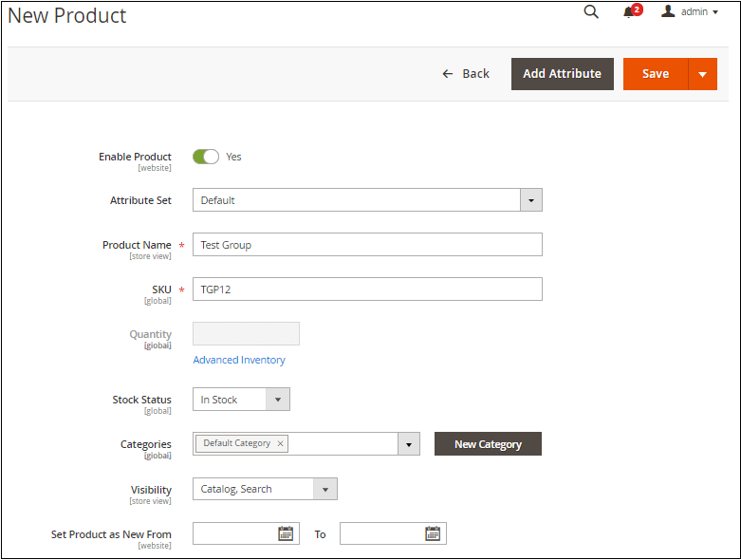Remove Default Category tag with x
This screenshot has width=741, height=560.
(280, 443)
